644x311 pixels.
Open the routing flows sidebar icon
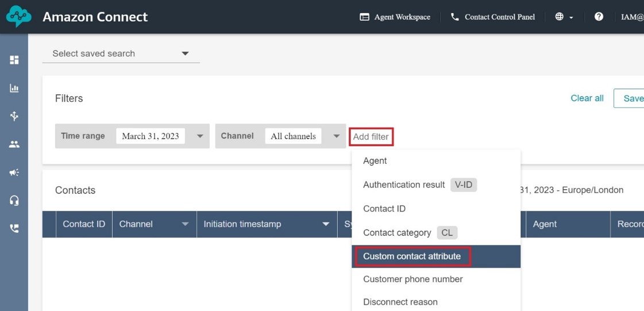pos(14,116)
